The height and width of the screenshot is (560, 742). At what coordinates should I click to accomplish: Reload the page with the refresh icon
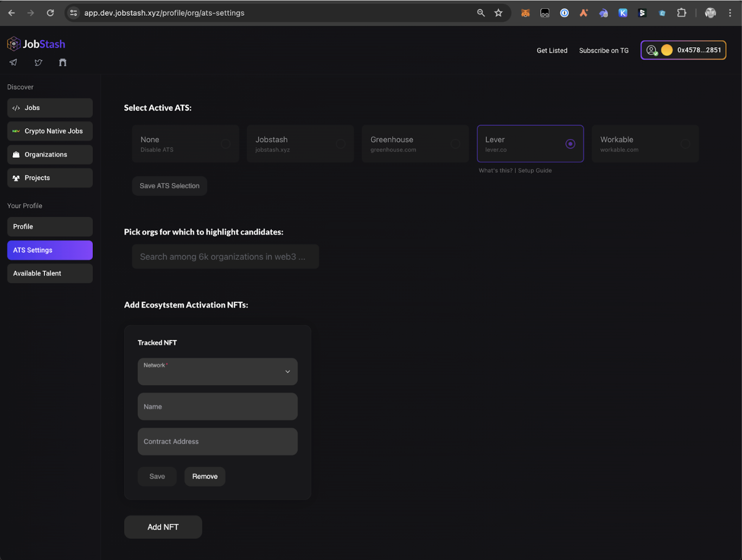tap(50, 13)
